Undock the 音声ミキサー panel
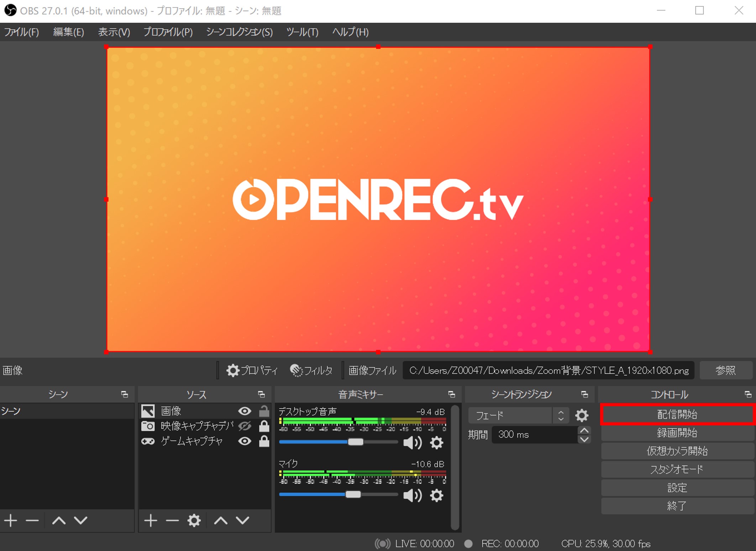 click(x=451, y=394)
